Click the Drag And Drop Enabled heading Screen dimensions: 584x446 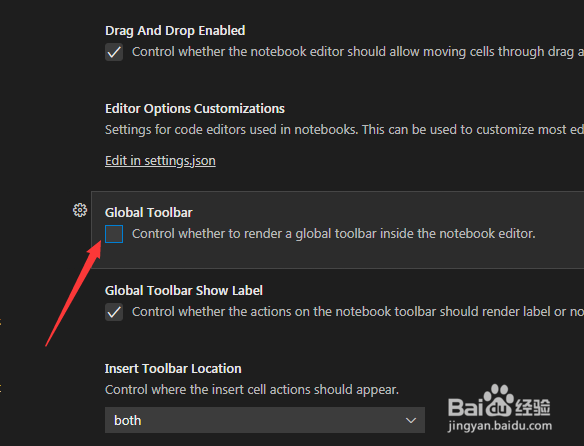[175, 31]
